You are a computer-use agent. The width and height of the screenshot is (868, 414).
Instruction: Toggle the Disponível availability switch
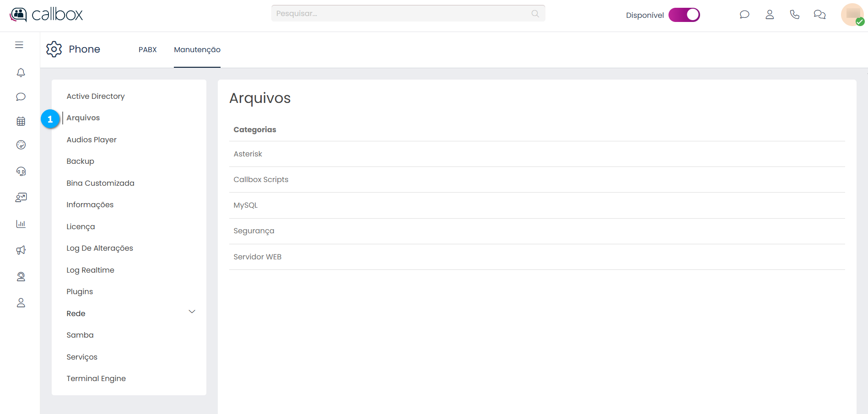click(684, 15)
